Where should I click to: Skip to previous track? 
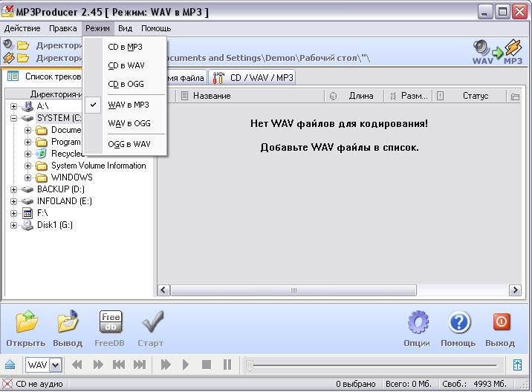pyautogui.click(x=119, y=365)
